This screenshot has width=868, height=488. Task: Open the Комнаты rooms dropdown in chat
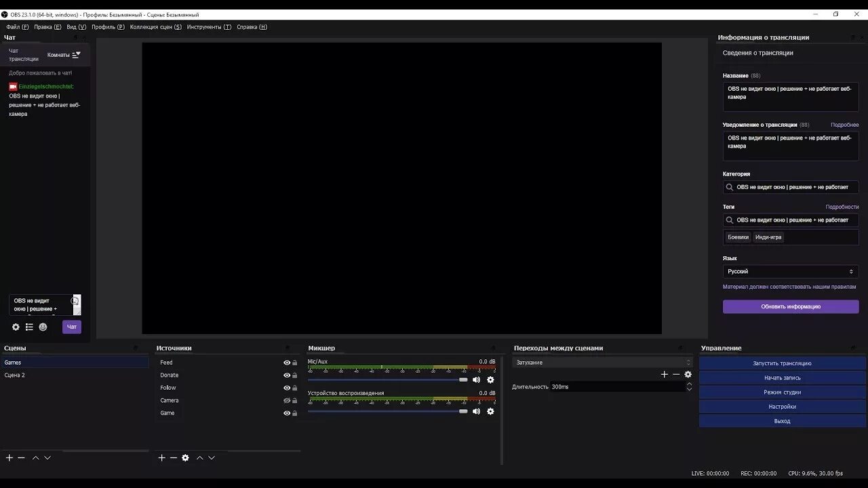click(64, 55)
